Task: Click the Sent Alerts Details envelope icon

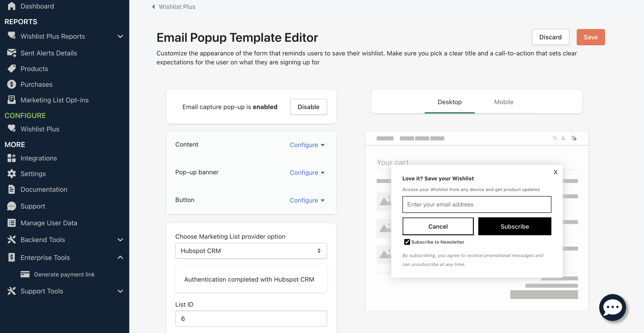Action: point(11,53)
